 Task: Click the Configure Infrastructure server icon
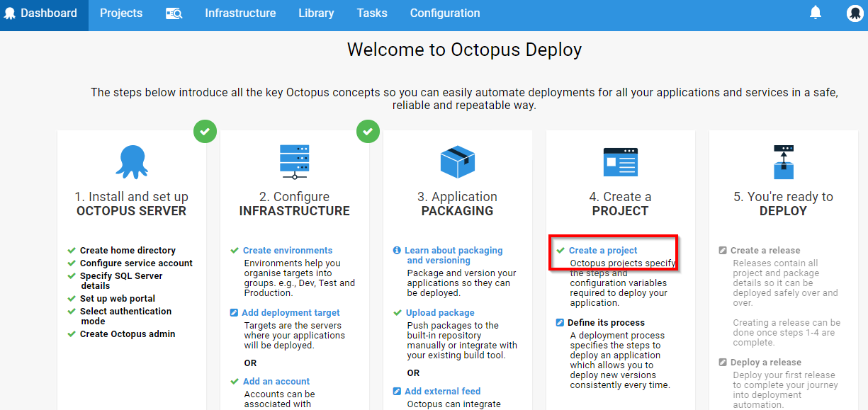click(295, 162)
